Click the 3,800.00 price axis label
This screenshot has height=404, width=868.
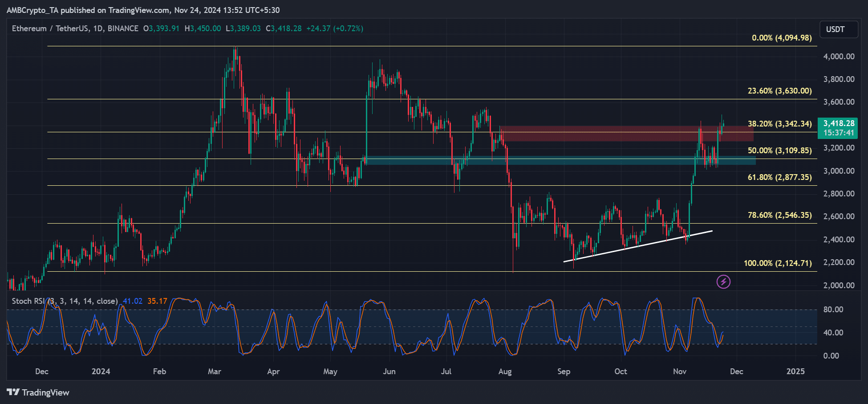click(839, 79)
